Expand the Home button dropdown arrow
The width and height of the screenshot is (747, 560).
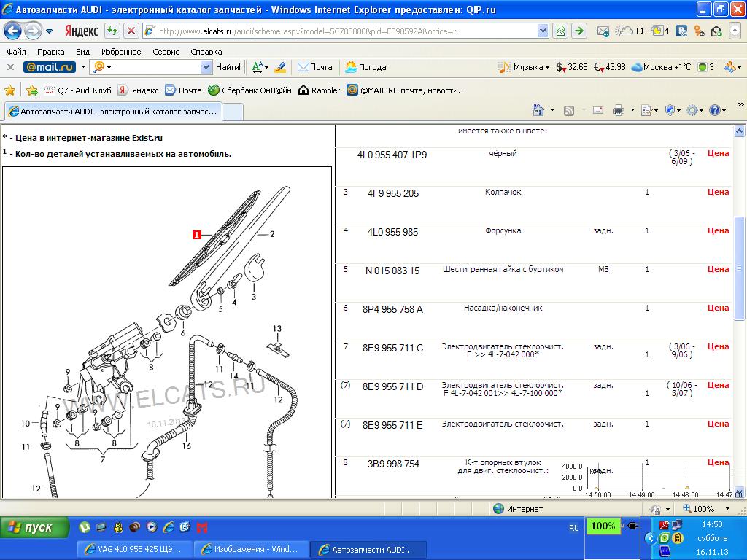(x=552, y=111)
